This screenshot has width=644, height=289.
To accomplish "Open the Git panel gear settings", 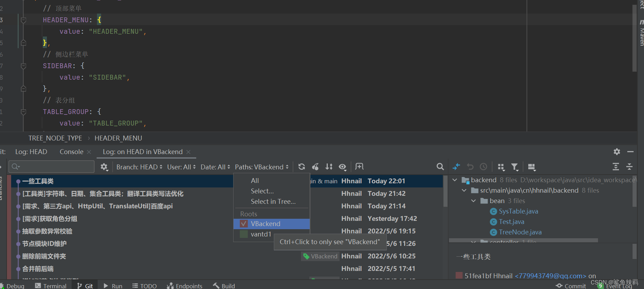I will point(617,152).
